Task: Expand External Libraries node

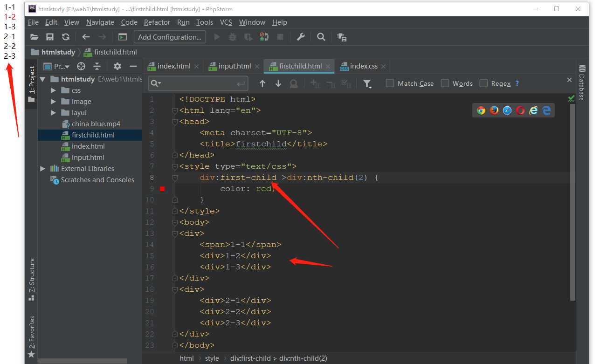Action: [43, 169]
